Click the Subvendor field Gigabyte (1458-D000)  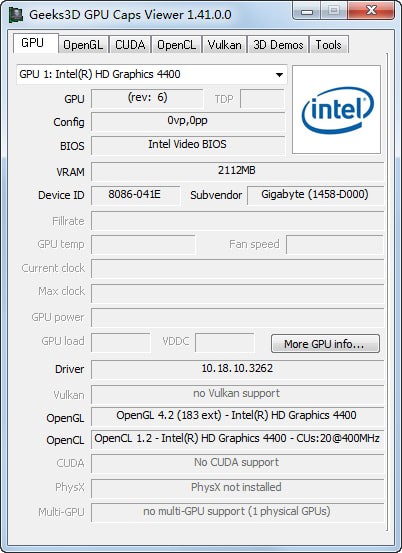tap(315, 195)
